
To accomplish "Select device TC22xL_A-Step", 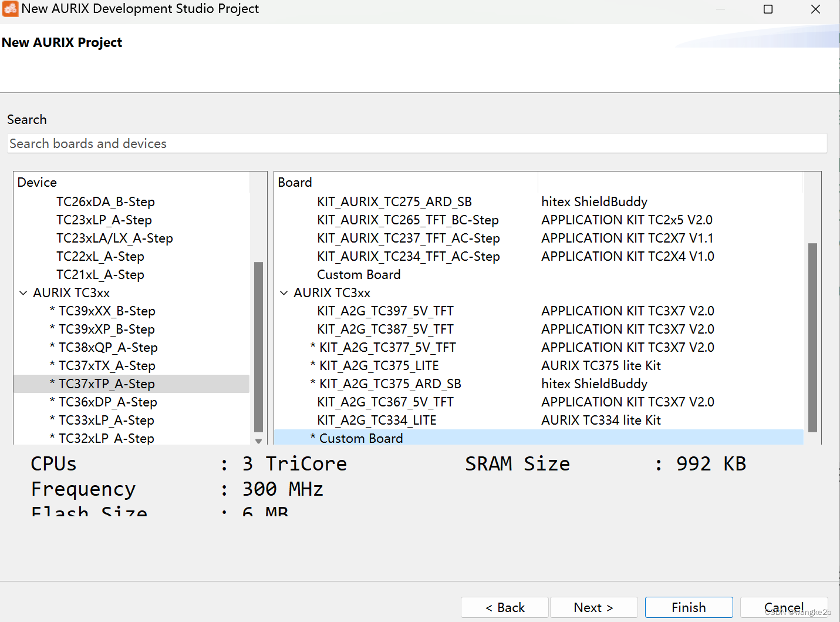I will pos(100,256).
